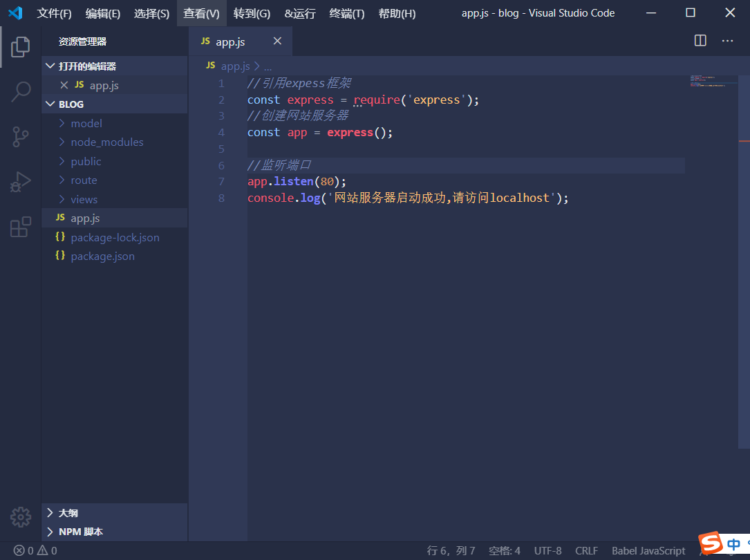Click the split editor icon
The height and width of the screenshot is (560, 750).
point(700,41)
